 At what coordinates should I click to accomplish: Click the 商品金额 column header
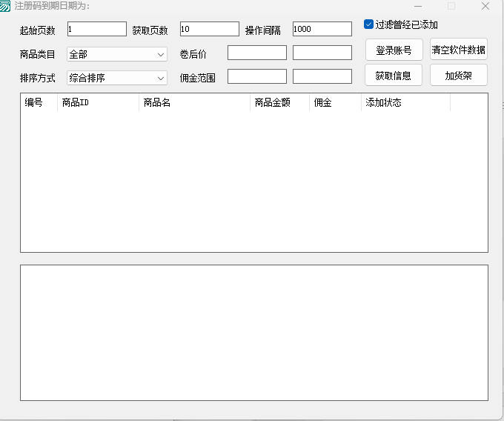pyautogui.click(x=279, y=103)
